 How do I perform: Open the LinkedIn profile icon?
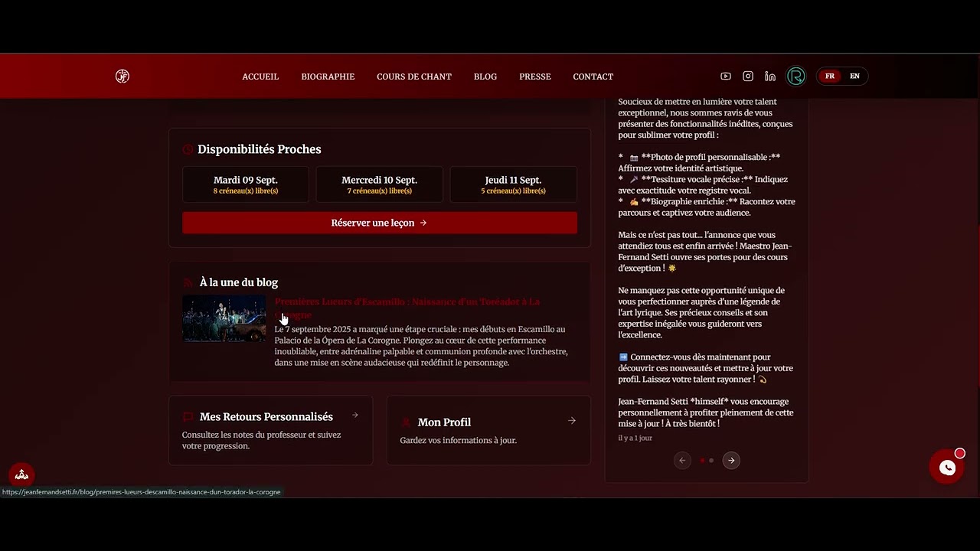[770, 76]
